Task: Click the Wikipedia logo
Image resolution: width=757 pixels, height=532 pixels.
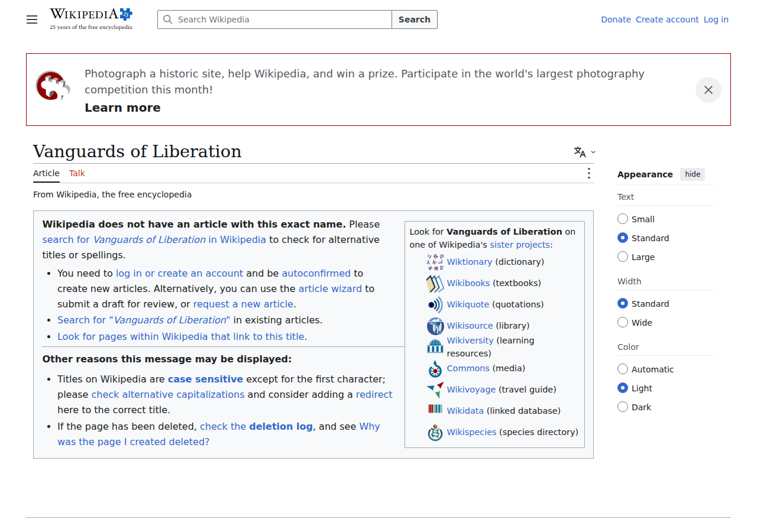Action: point(91,19)
